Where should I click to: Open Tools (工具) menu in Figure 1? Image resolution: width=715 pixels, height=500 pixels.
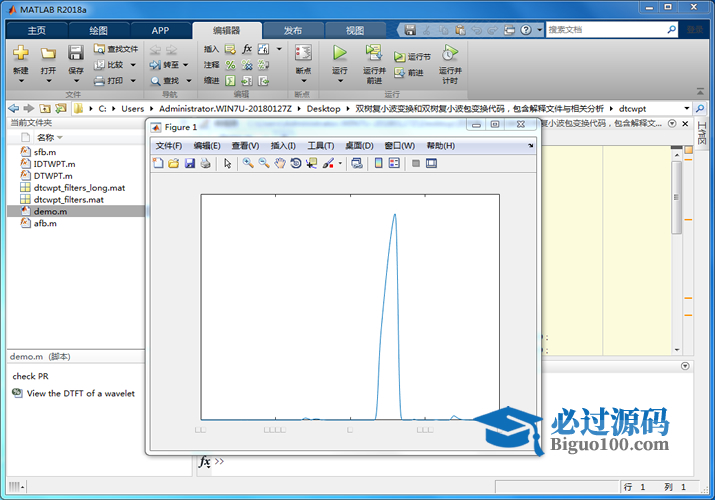click(321, 146)
